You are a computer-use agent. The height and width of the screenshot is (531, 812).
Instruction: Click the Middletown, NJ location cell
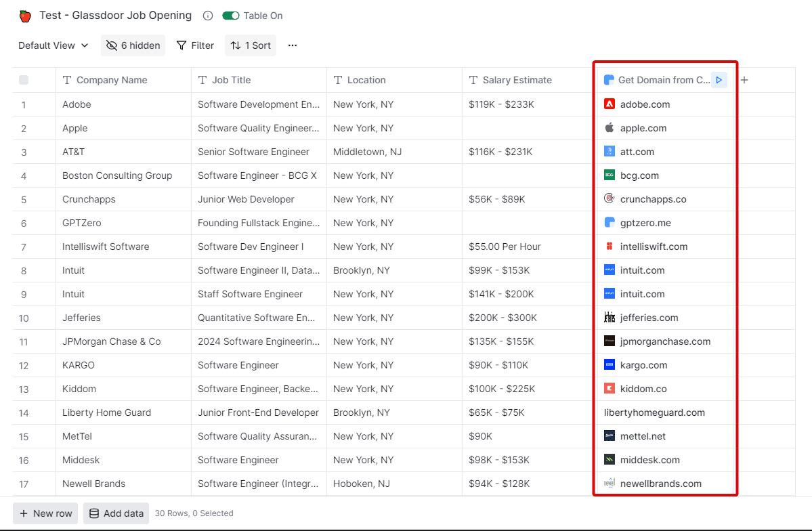pos(395,152)
